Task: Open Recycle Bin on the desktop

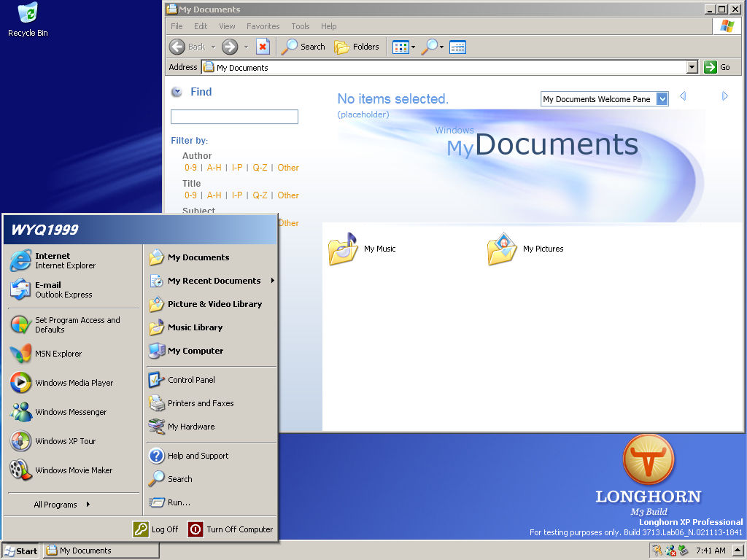Action: (x=28, y=20)
